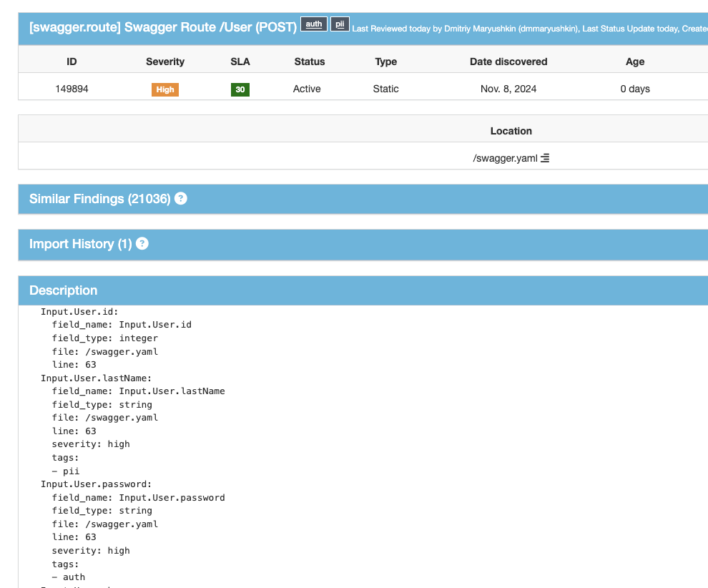Click the SLA column header
This screenshot has width=708, height=588.
coord(240,62)
